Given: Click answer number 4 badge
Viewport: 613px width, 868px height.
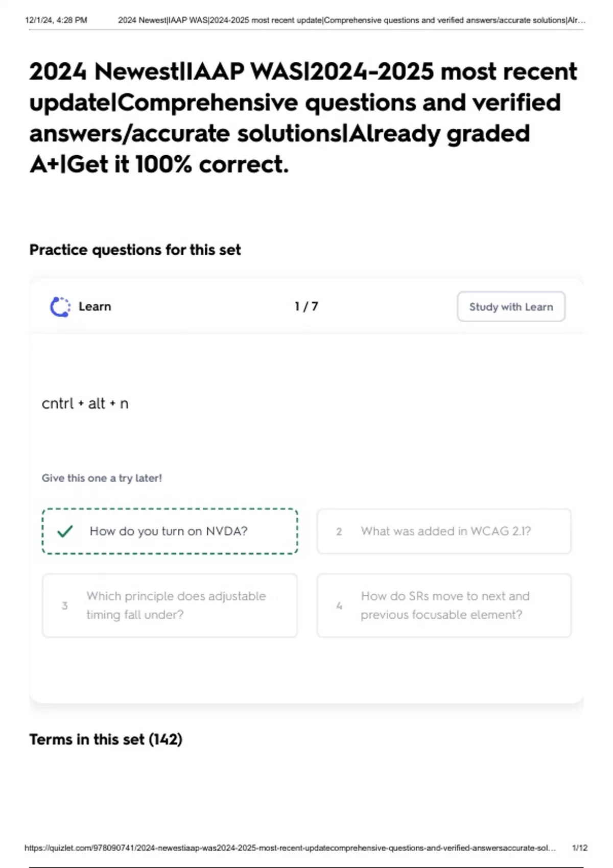Looking at the screenshot, I should point(339,606).
